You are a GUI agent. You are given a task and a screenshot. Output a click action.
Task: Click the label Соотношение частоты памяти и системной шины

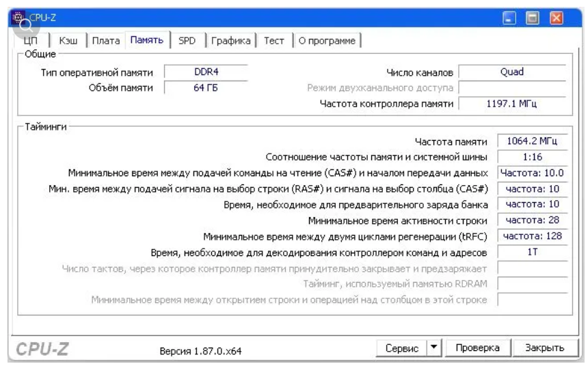(376, 157)
